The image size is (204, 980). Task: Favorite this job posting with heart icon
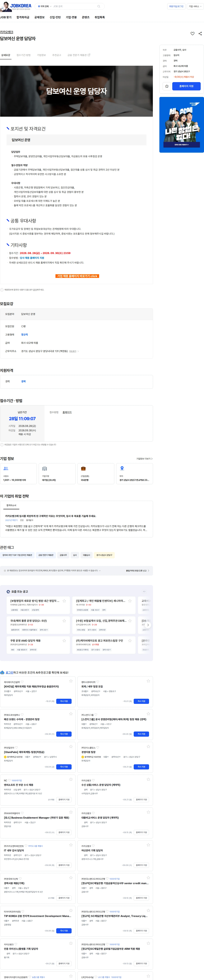pyautogui.click(x=193, y=33)
